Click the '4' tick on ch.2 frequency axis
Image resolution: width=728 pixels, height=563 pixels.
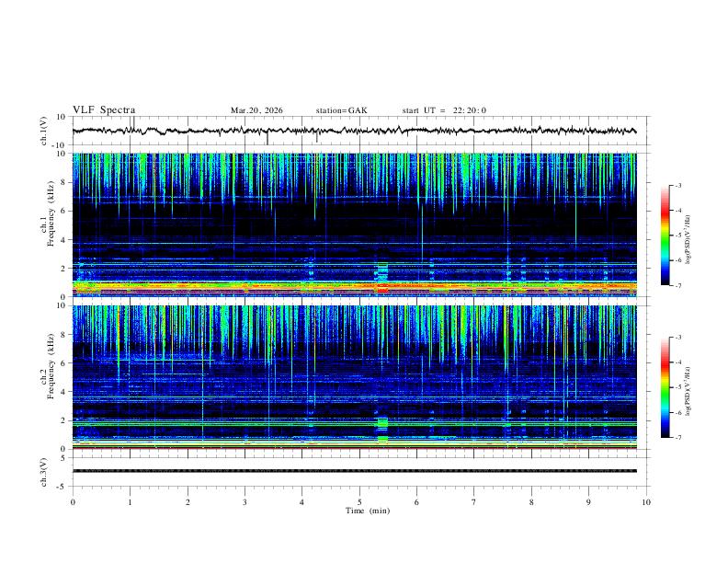coord(63,392)
